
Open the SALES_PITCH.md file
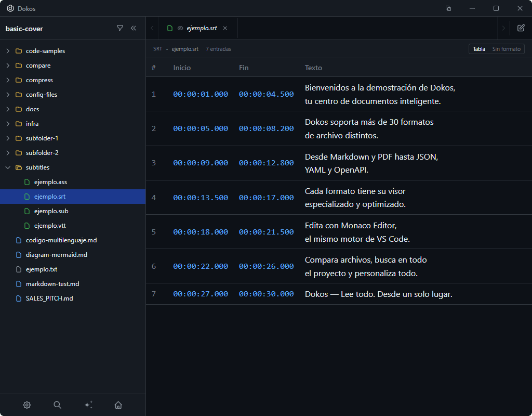(x=49, y=298)
